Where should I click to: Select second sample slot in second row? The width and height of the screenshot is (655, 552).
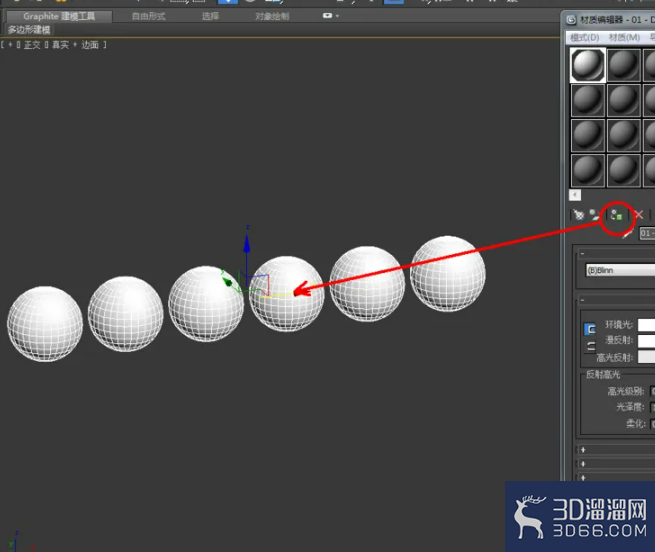click(624, 100)
